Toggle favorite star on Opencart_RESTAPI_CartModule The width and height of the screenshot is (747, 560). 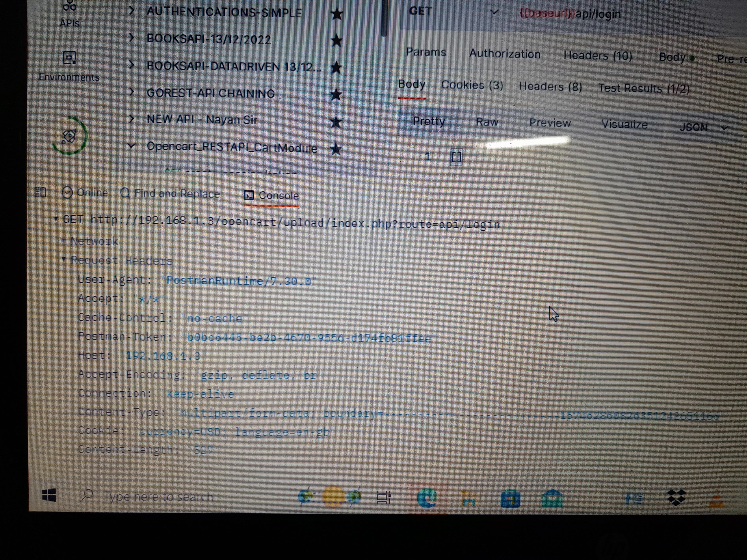(x=335, y=149)
